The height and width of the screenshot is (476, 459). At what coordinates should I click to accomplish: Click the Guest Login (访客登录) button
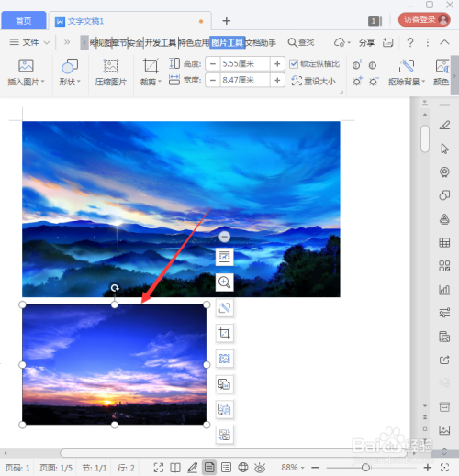pos(424,19)
